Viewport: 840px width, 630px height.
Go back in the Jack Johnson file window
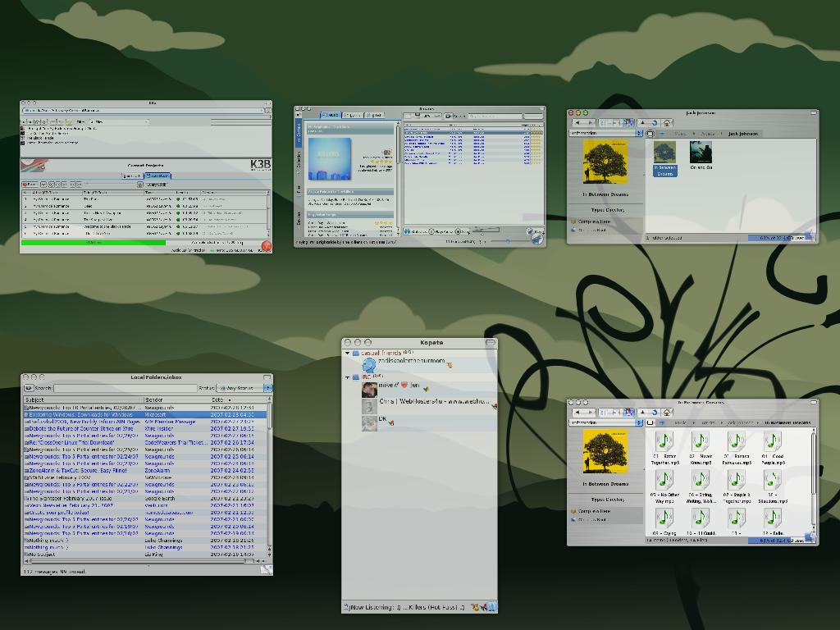tap(578, 123)
